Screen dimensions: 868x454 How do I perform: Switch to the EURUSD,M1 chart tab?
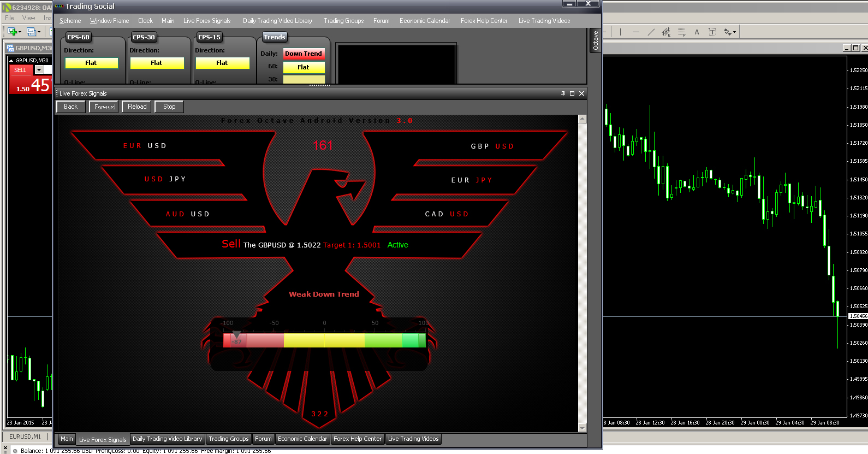(25, 437)
